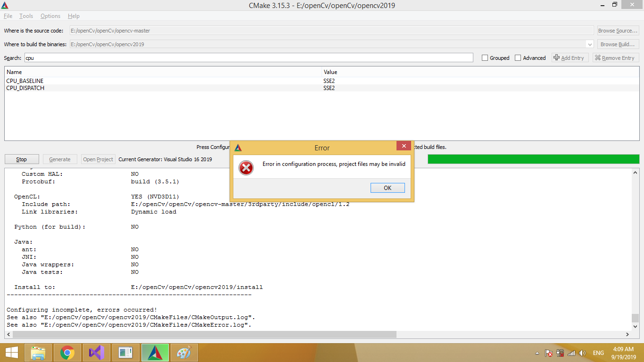Open the Windows Start button
The width and height of the screenshot is (644, 362).
coord(11,353)
